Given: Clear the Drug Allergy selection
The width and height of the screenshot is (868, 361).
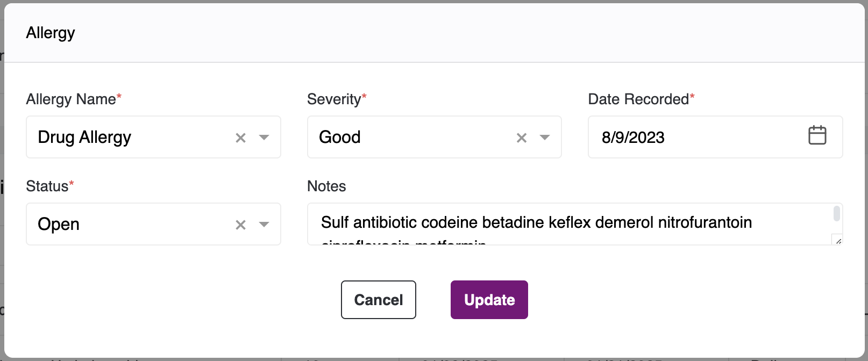Looking at the screenshot, I should click(x=240, y=138).
